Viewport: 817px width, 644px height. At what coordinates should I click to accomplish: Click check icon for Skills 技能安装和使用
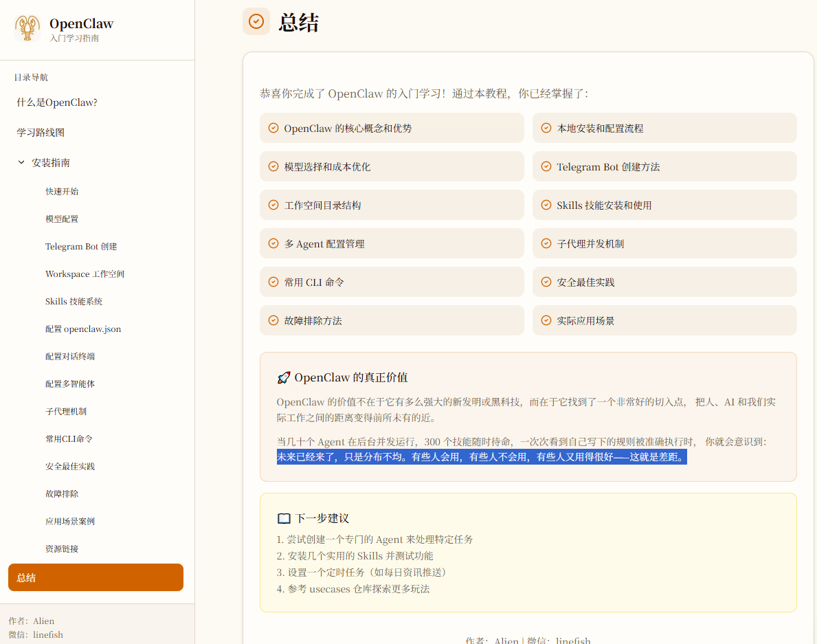pos(546,205)
